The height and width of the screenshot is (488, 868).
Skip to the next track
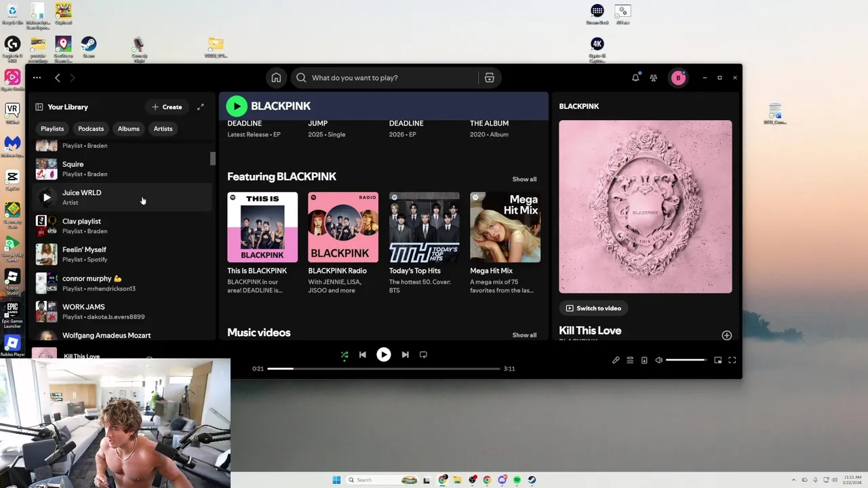pyautogui.click(x=405, y=354)
